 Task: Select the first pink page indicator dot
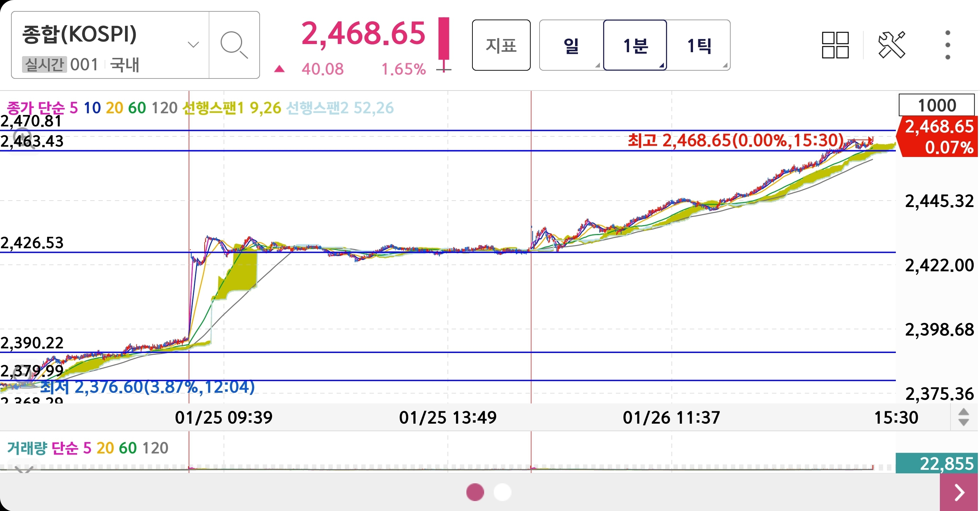point(475,492)
